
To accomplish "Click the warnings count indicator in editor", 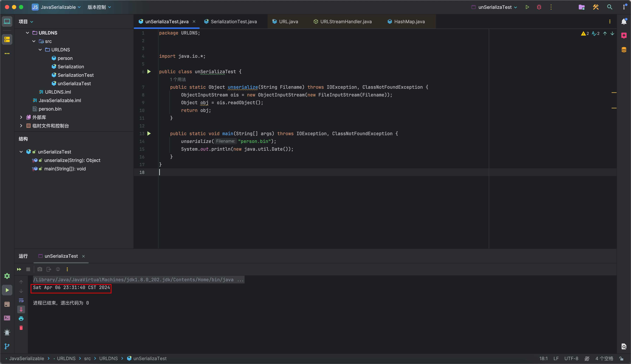I will pos(585,33).
